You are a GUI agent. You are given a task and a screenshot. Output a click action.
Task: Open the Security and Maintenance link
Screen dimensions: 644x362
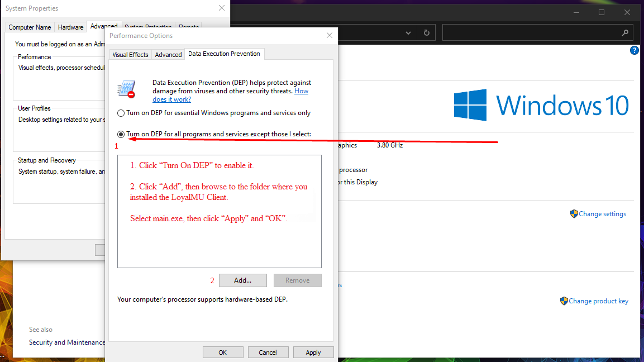coord(66,342)
